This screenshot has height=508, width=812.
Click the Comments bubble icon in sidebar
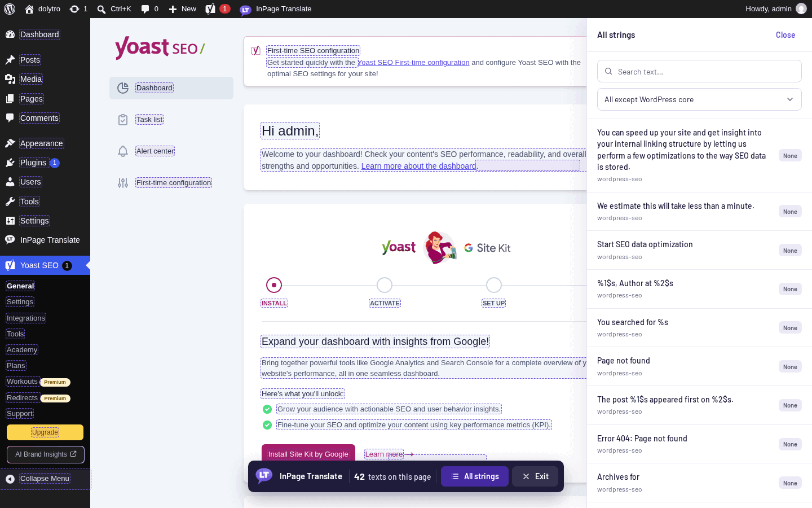pyautogui.click(x=10, y=118)
